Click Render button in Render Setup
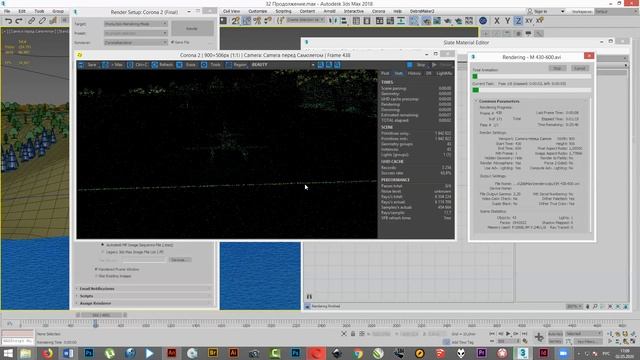This screenshot has height=360, width=640. click(x=192, y=29)
